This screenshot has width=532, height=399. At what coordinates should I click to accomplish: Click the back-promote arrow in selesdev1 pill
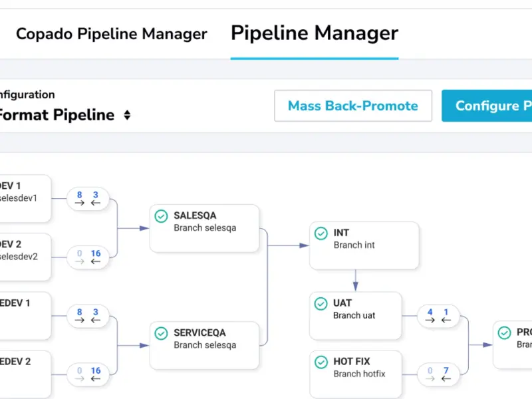96,203
